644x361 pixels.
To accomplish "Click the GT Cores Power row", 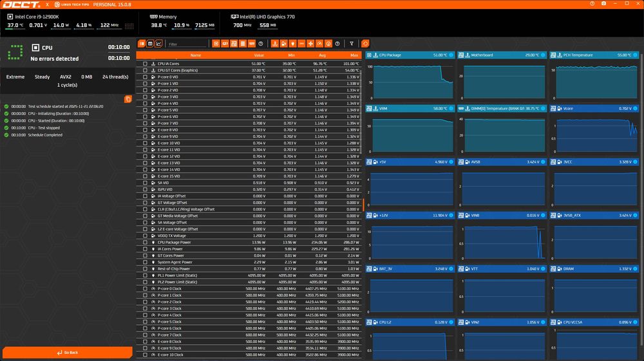I will pyautogui.click(x=249, y=255).
